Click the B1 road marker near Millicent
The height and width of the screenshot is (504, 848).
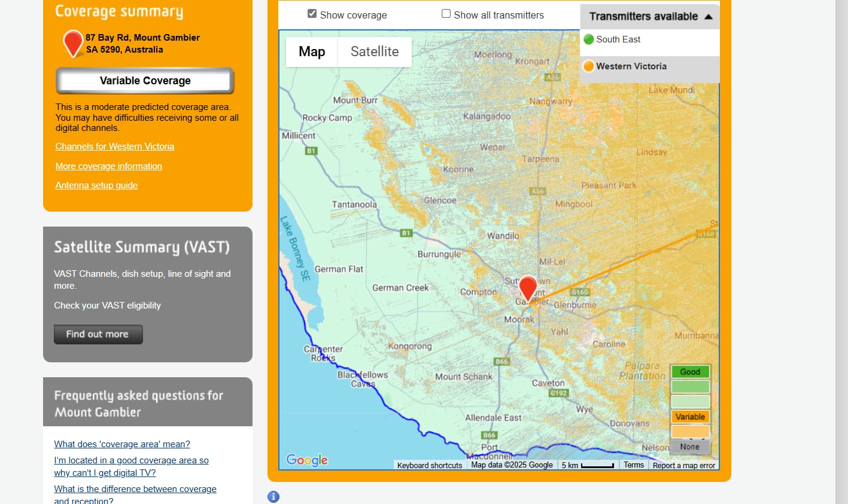point(311,151)
